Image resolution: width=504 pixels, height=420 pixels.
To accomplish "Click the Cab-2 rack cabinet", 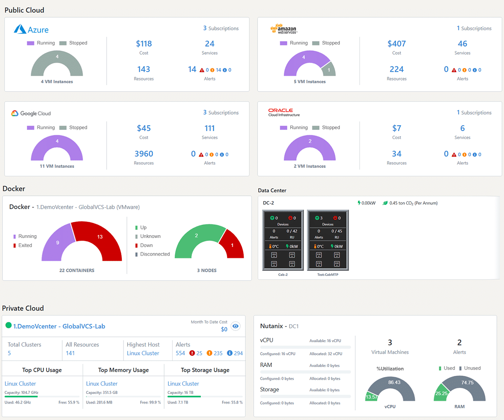I will point(283,240).
